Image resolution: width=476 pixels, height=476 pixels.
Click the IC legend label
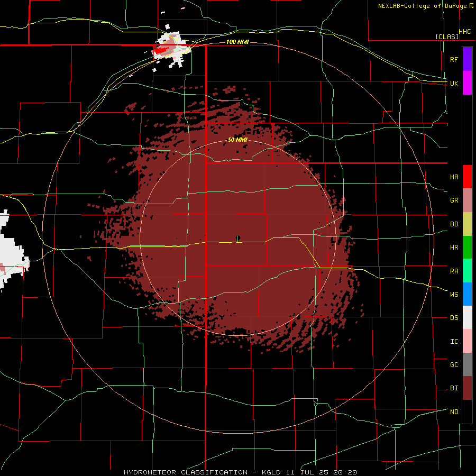(x=454, y=341)
